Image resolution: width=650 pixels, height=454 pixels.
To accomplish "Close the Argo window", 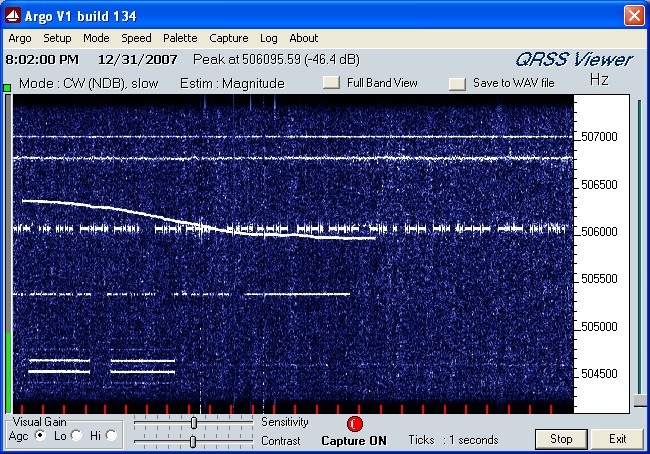I will (634, 16).
